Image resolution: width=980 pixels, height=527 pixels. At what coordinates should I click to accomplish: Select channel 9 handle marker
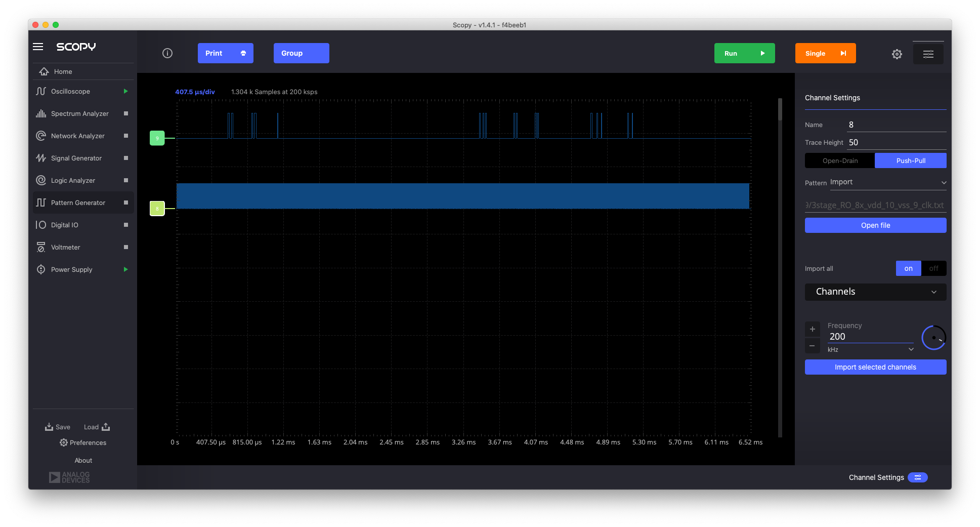coord(157,138)
